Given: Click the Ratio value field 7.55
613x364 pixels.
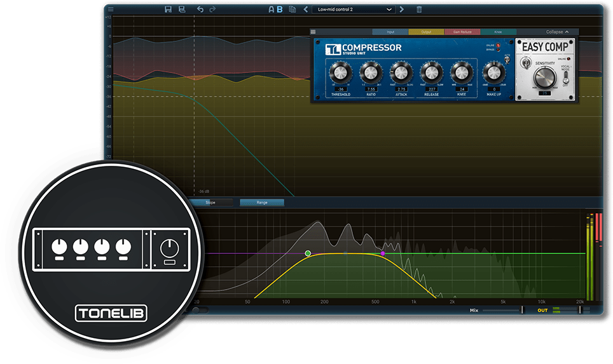Looking at the screenshot, I should tap(371, 89).
